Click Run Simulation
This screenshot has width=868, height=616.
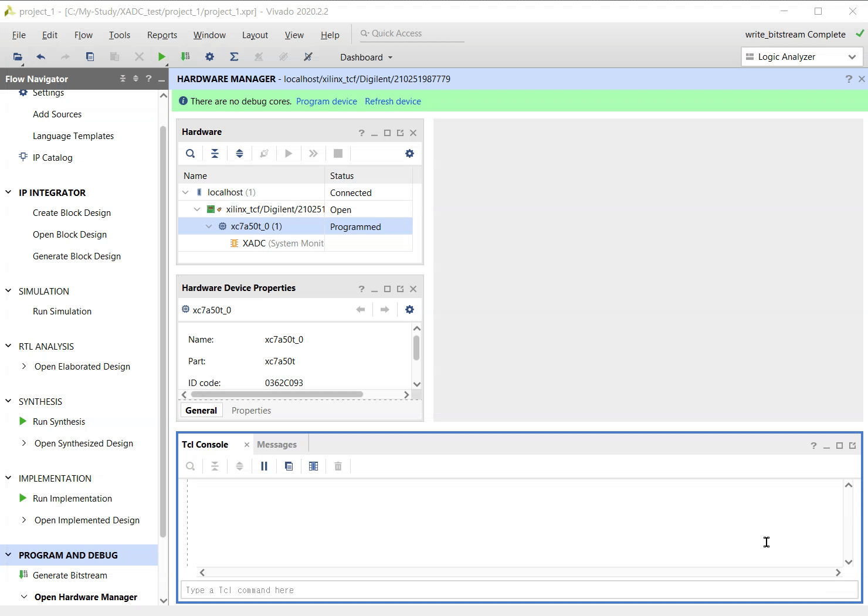62,312
